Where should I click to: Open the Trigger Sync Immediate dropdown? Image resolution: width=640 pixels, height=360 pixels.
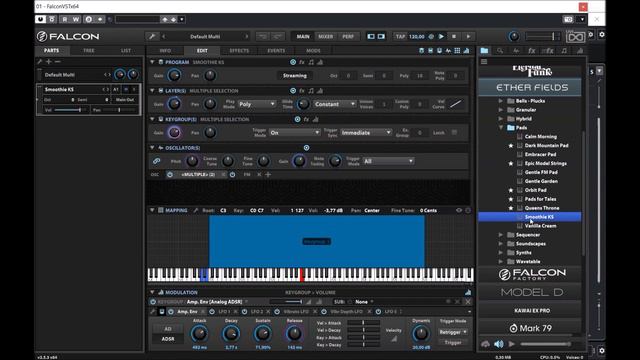click(366, 133)
